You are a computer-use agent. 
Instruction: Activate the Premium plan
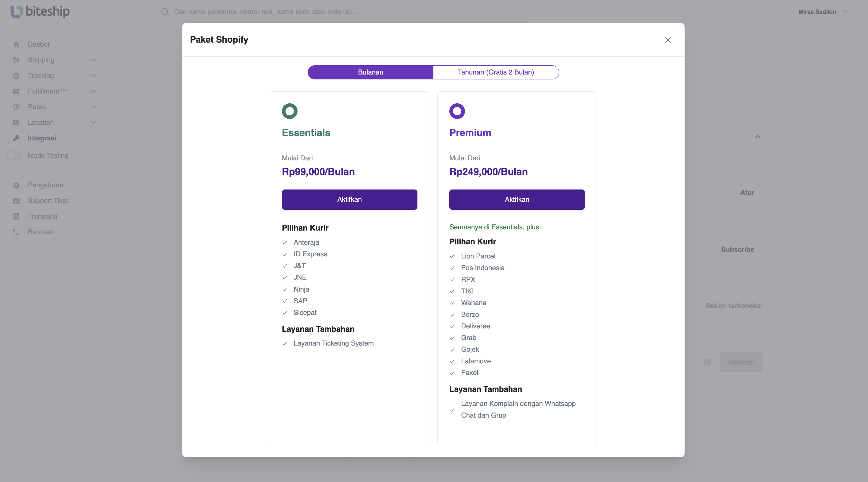[517, 199]
